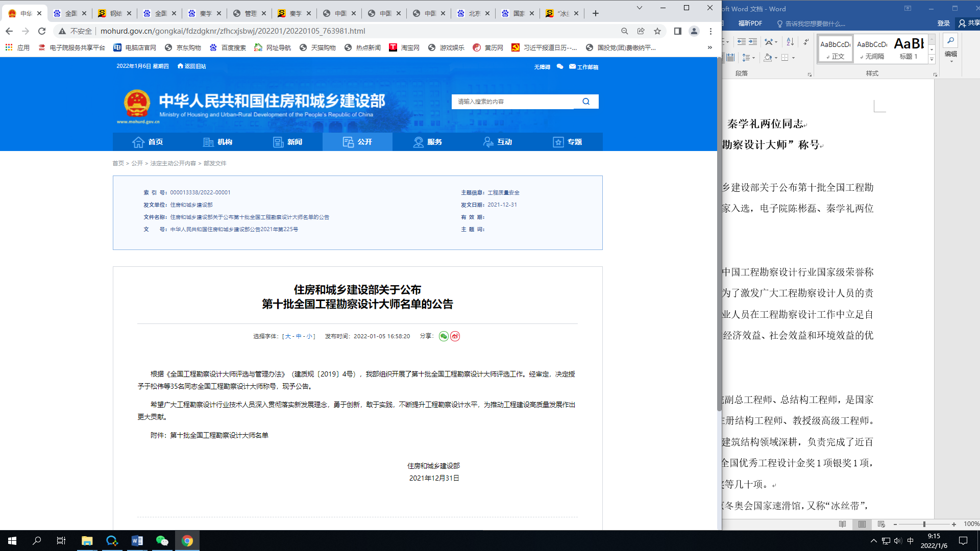Click the Chrome reload page icon

click(x=42, y=31)
